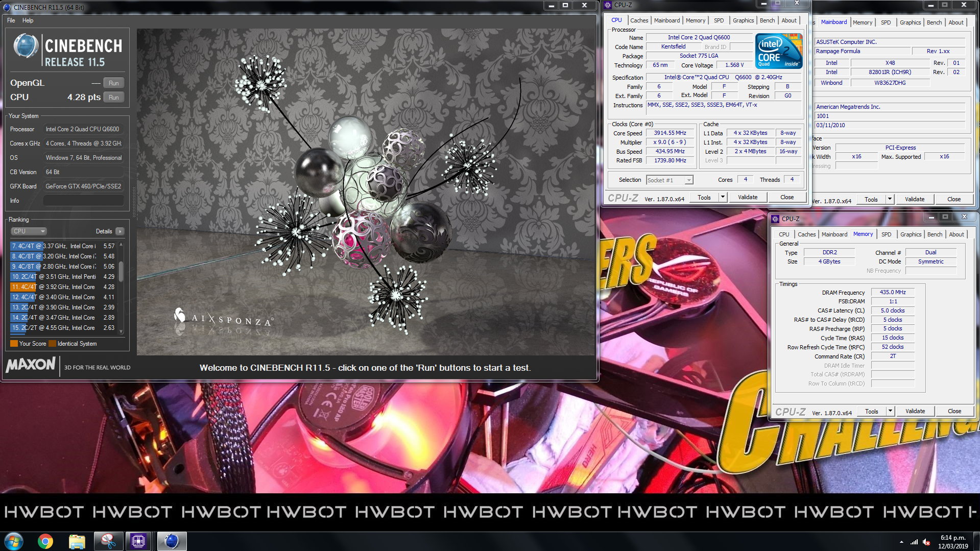The image size is (980, 551).
Task: Launch Google Chrome from the taskbar
Action: pos(45,541)
